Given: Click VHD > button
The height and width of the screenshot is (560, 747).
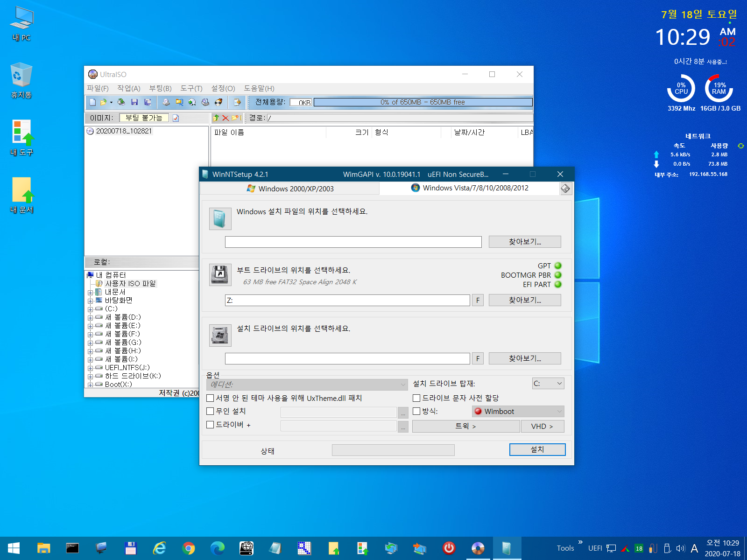Looking at the screenshot, I should [x=543, y=426].
